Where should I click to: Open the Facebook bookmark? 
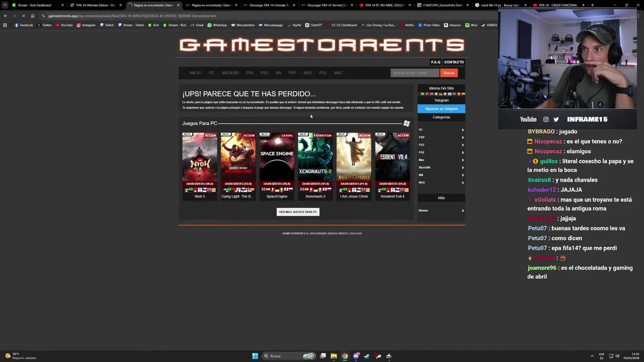[24, 25]
